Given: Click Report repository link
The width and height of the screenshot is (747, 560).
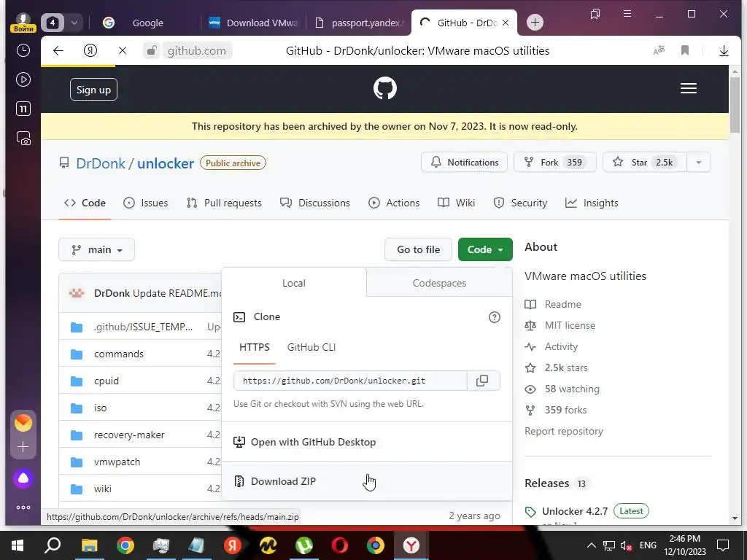Looking at the screenshot, I should coord(564,432).
